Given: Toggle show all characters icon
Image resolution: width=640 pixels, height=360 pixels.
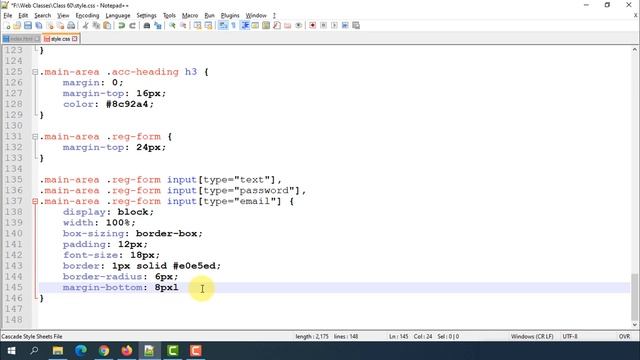Looking at the screenshot, I should [x=234, y=26].
